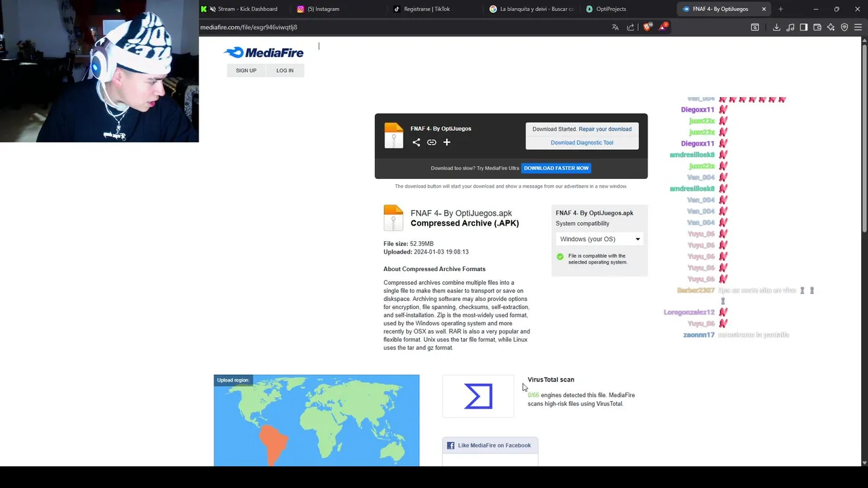Click the Uploaded: 2024-01-03 19:08:13 text
Screen dimensions: 868x488
426,252
